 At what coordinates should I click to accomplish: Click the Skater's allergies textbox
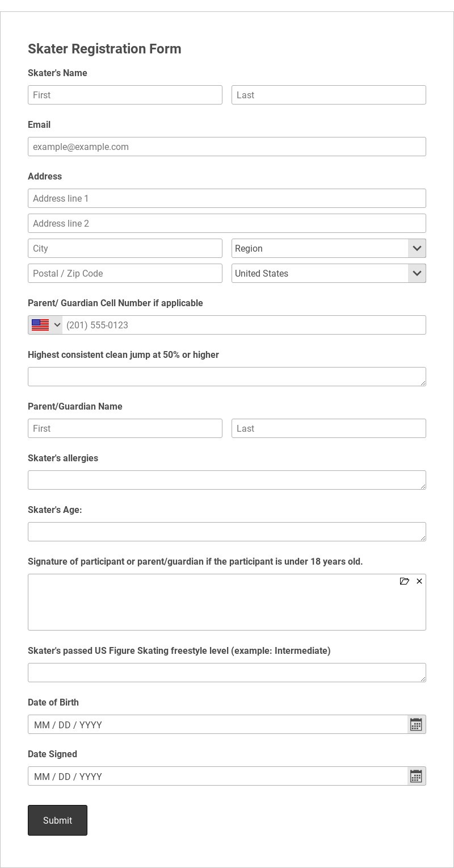click(x=227, y=480)
